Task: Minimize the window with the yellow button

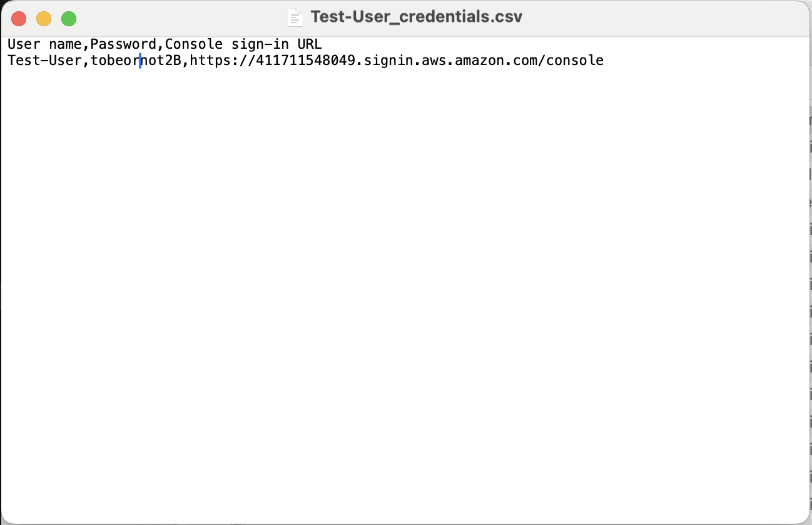Action: [44, 19]
